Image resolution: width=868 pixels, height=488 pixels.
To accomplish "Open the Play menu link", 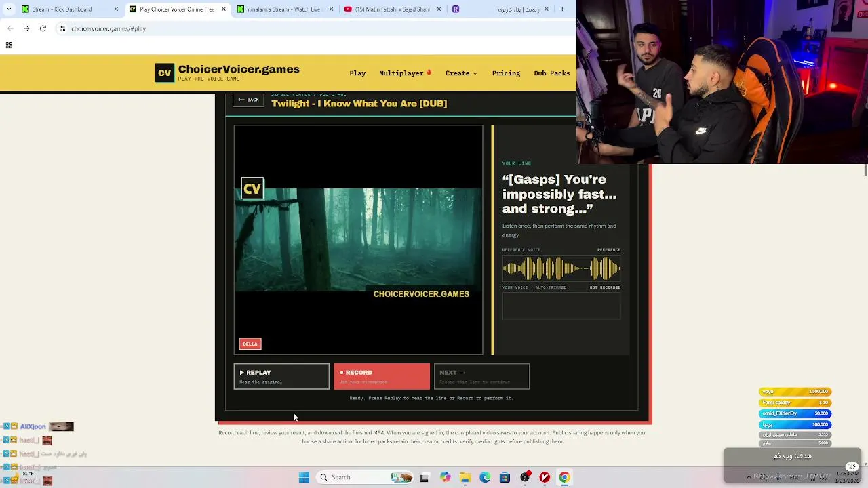I will pyautogui.click(x=357, y=73).
